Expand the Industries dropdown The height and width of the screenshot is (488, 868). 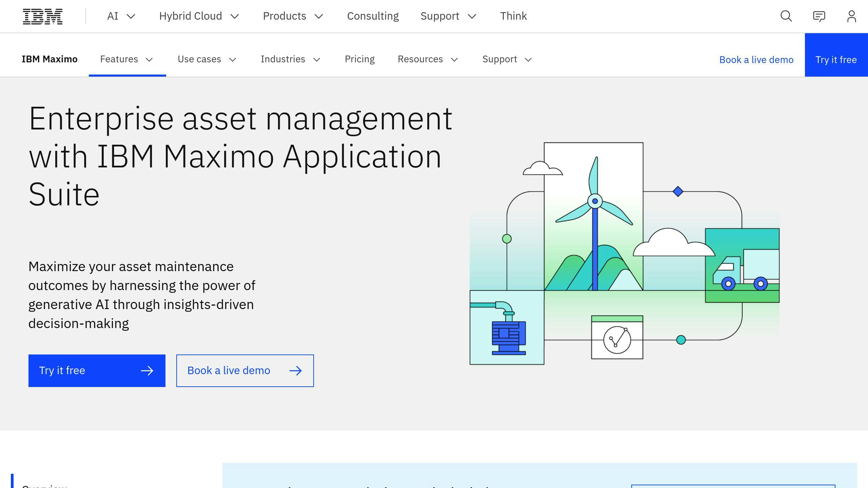click(x=291, y=59)
